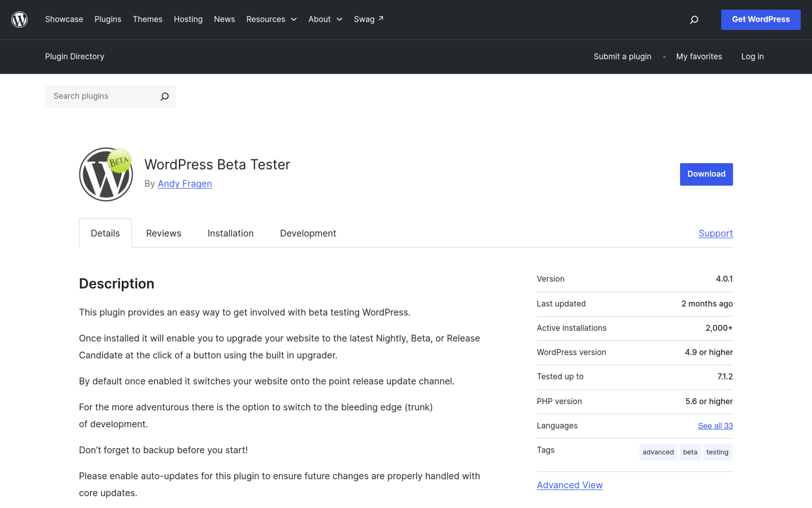
Task: Click the '4.9 or higher' value
Action: tap(708, 353)
